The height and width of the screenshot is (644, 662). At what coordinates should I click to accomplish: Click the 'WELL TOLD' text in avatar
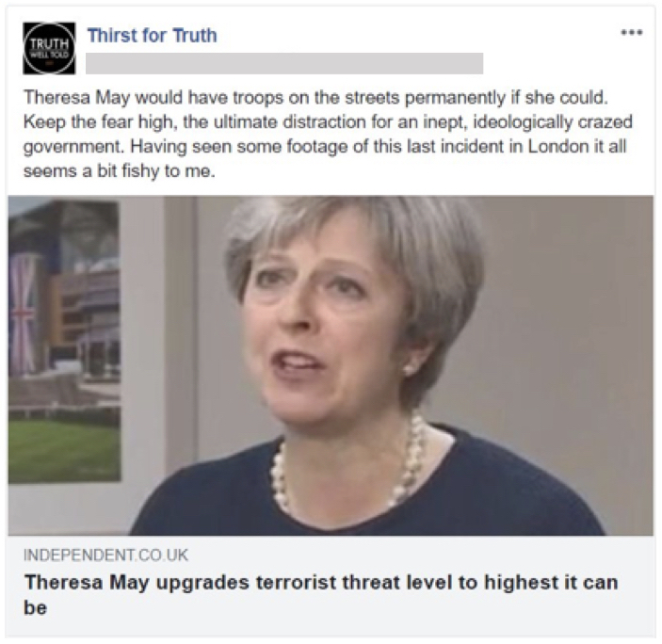click(49, 54)
